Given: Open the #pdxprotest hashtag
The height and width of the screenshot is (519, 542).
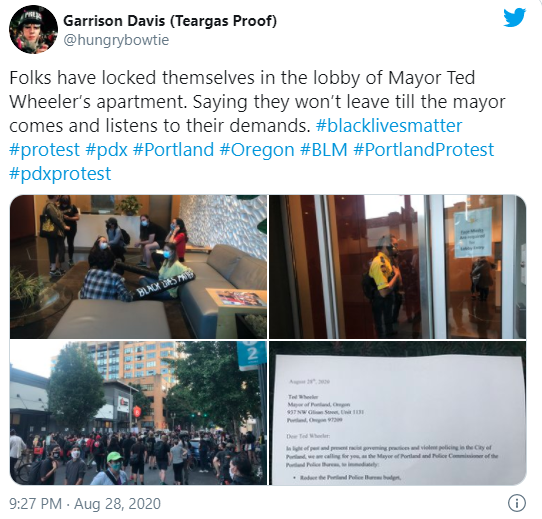Looking at the screenshot, I should 60,174.
